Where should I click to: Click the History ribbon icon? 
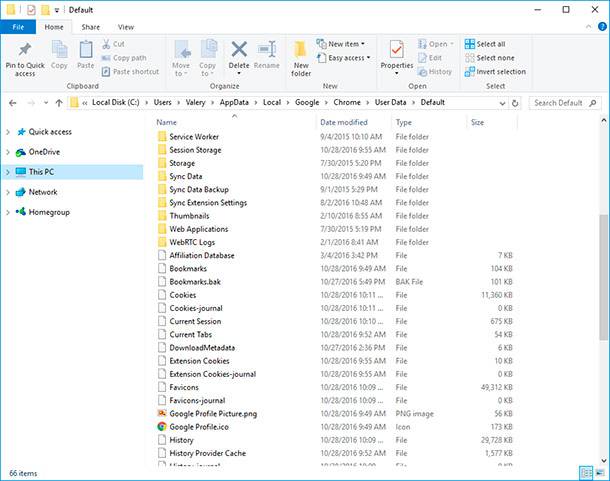[x=422, y=72]
